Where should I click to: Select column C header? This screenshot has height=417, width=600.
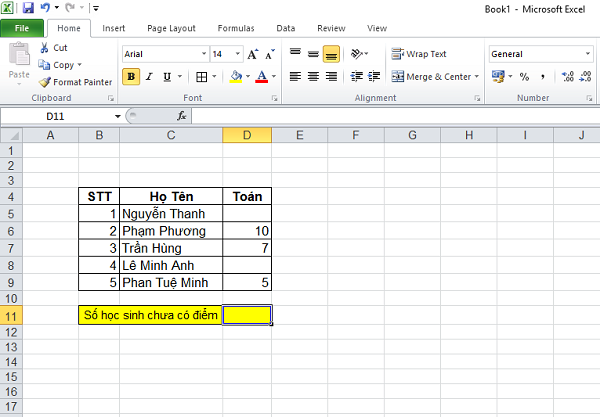click(x=171, y=135)
